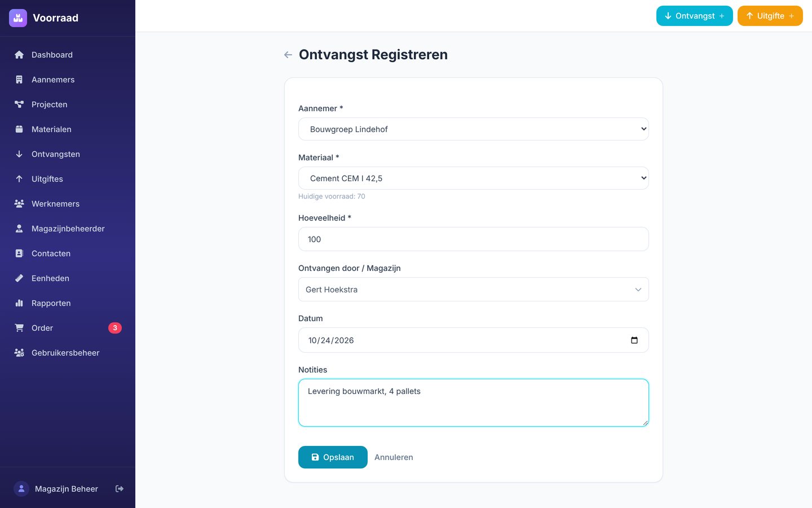The width and height of the screenshot is (812, 508).
Task: Click the Datum input field
Action: (x=474, y=340)
